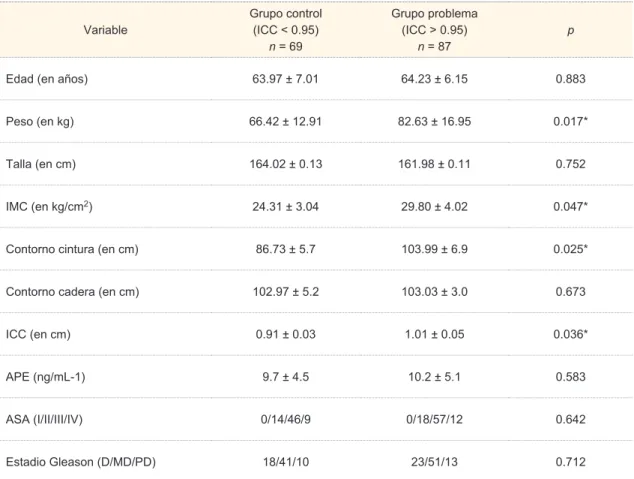Image resolution: width=634 pixels, height=479 pixels.
Task: Select the p column header
Action: pos(571,30)
